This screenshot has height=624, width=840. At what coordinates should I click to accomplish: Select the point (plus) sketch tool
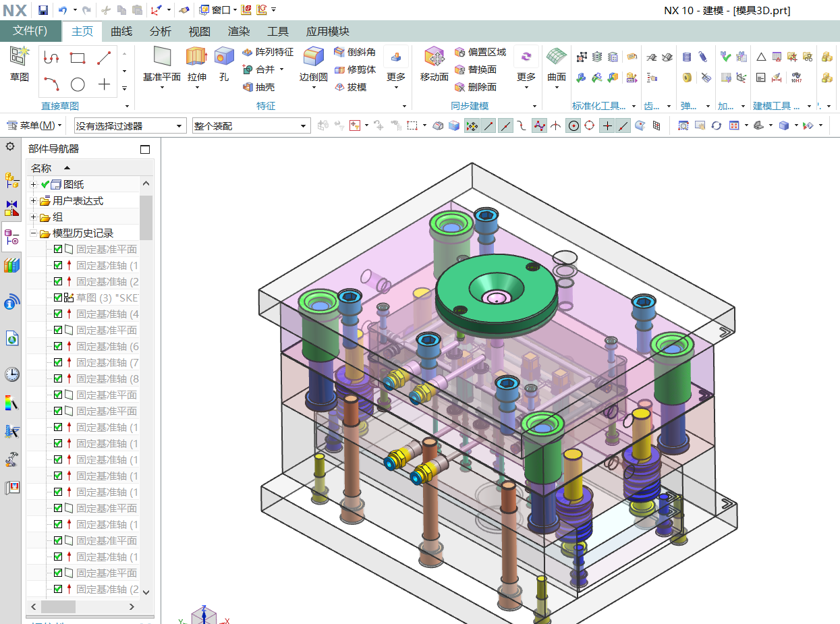pyautogui.click(x=104, y=84)
